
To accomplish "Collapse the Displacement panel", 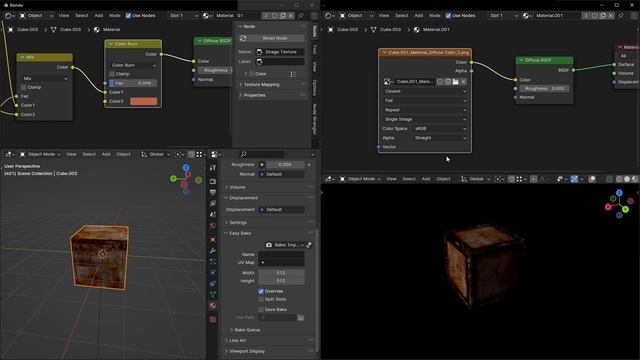I will pos(243,198).
